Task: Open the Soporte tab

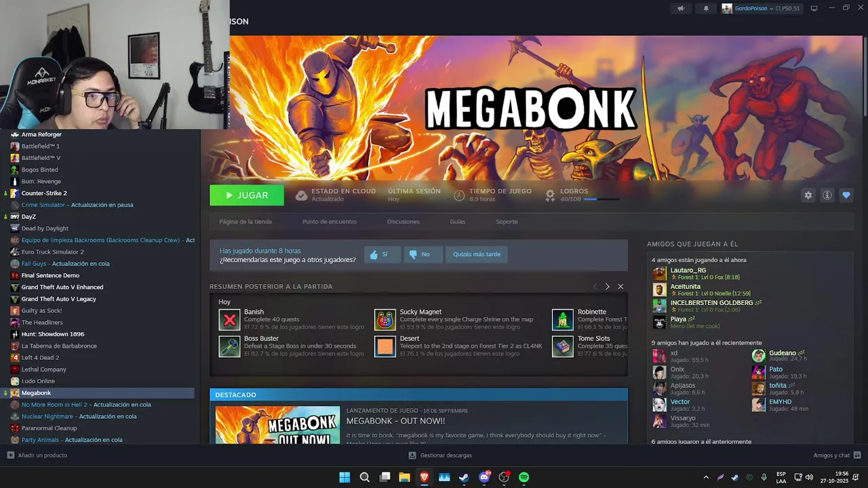Action: click(x=507, y=222)
